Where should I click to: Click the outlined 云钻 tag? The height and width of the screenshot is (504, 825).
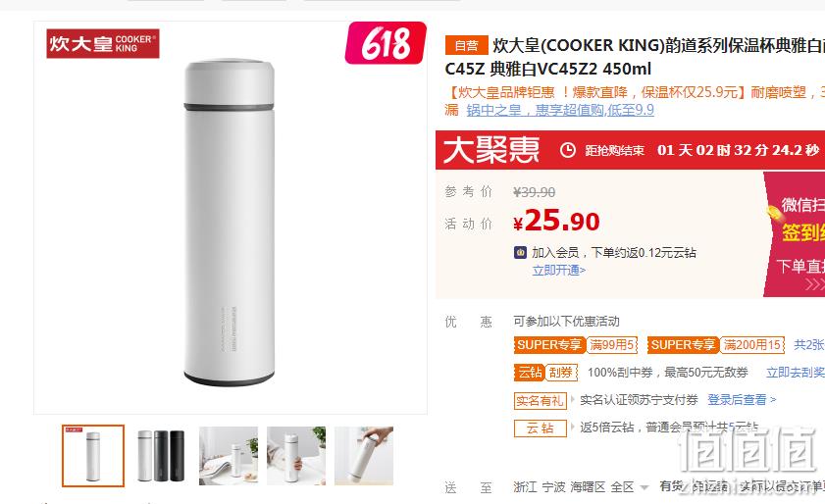540,428
